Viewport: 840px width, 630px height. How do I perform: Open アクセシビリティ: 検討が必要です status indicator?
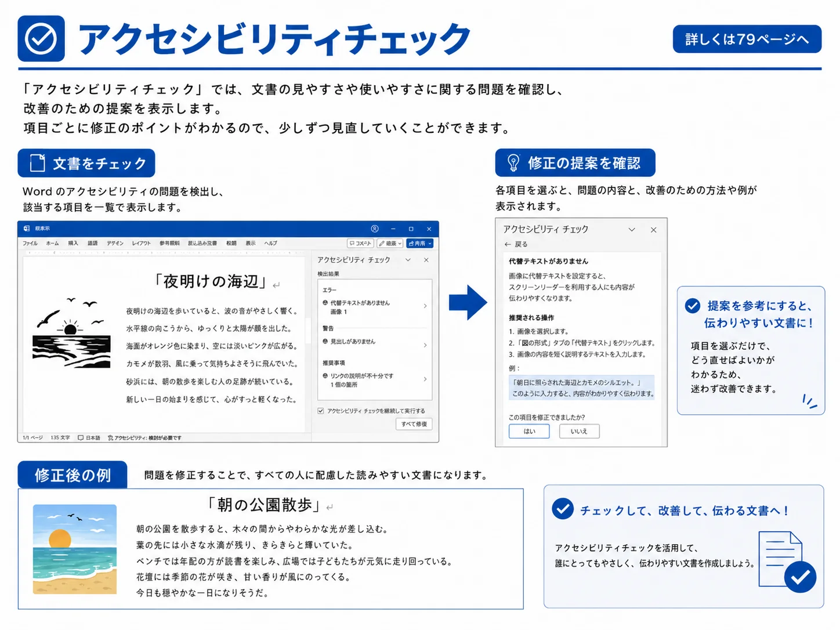tap(144, 437)
